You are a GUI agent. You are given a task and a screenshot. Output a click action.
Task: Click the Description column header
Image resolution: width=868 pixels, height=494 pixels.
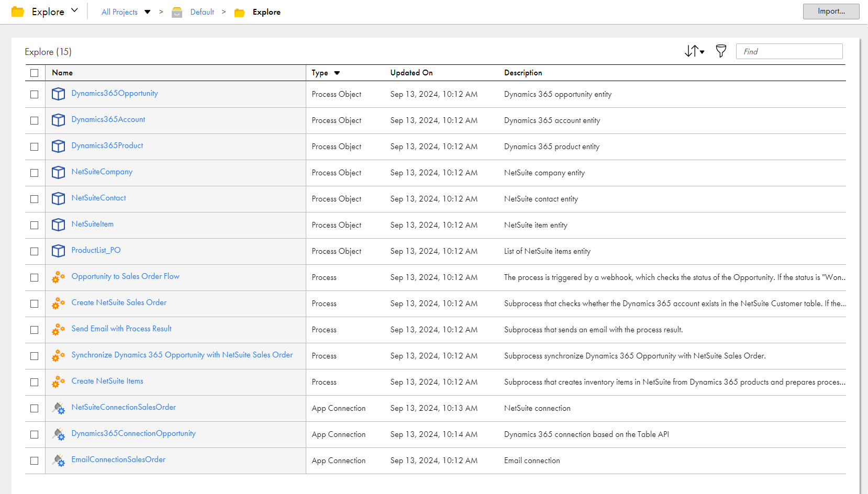pyautogui.click(x=523, y=73)
